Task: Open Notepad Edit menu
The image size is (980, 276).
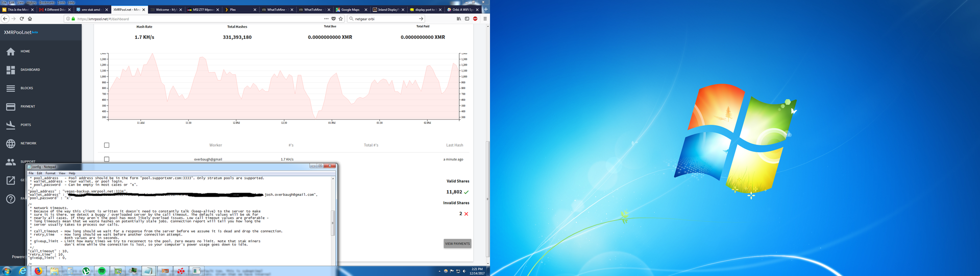Action: point(39,173)
